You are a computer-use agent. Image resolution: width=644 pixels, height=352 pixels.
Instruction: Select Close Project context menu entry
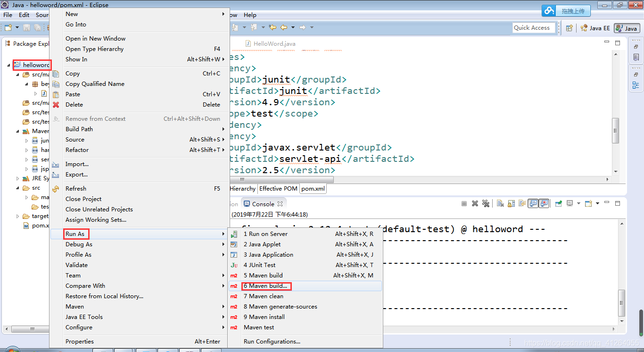(x=140, y=199)
